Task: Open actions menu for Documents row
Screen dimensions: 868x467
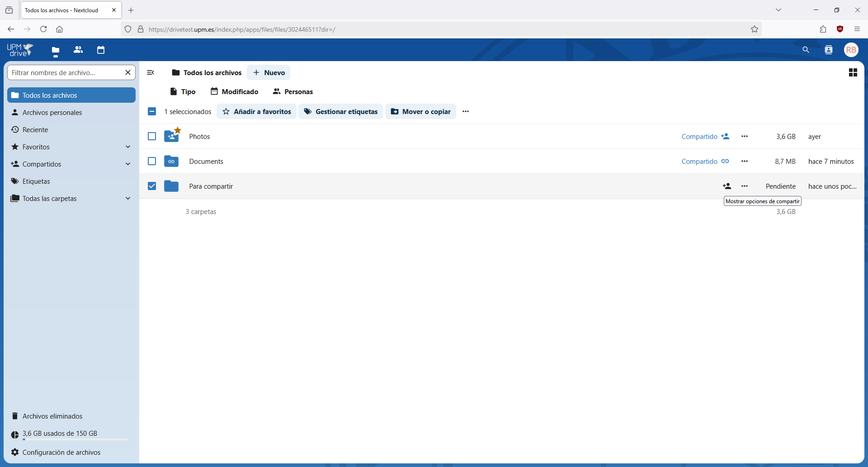Action: [745, 161]
